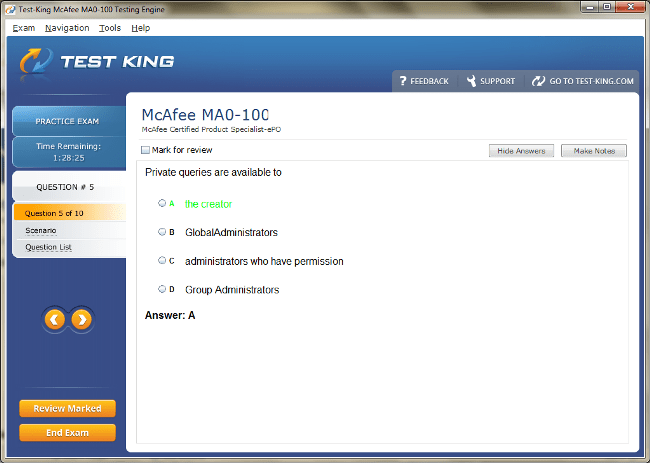Click the Feedback question mark icon
Image resolution: width=650 pixels, height=463 pixels.
coord(403,81)
